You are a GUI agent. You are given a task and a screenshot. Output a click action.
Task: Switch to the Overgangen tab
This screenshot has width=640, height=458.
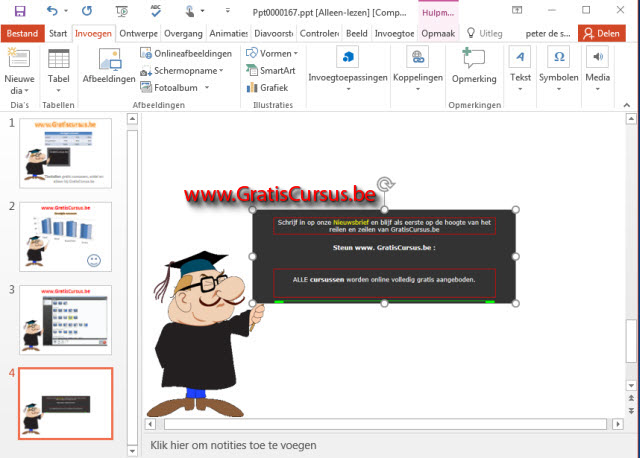point(183,33)
